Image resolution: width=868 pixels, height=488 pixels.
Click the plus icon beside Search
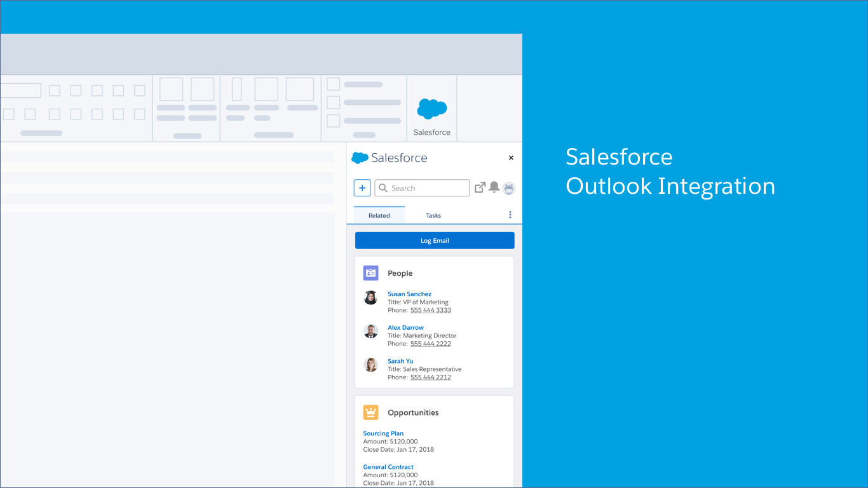click(x=362, y=188)
